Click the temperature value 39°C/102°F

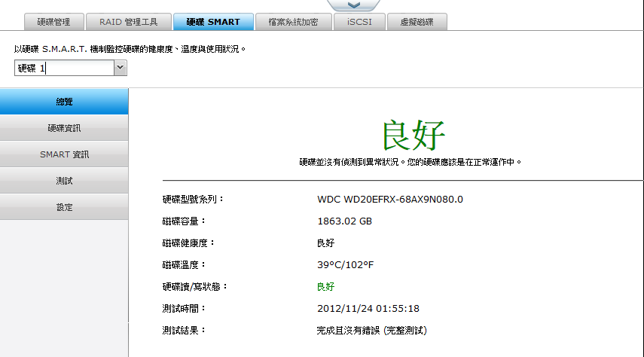pyautogui.click(x=346, y=264)
